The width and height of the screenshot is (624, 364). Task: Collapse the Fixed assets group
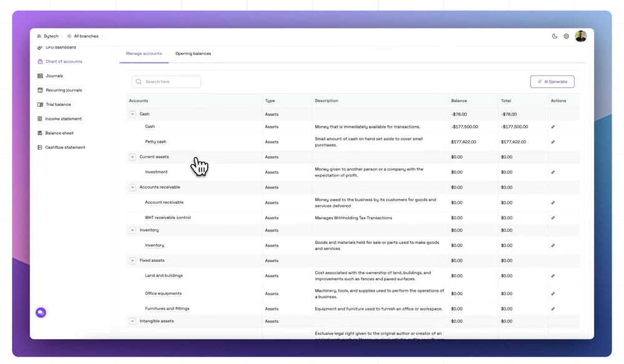(x=132, y=260)
